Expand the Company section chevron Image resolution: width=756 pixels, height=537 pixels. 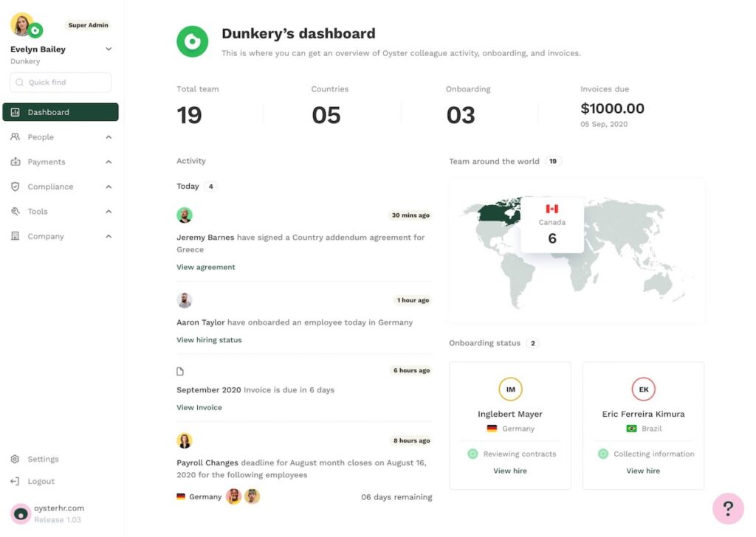click(x=109, y=237)
